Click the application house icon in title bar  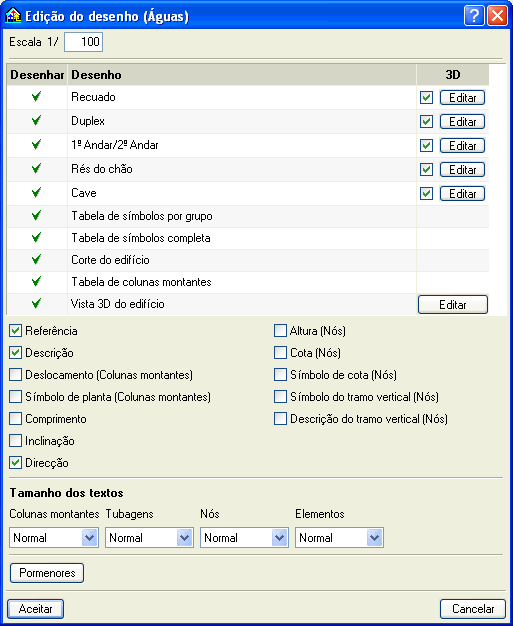tap(13, 16)
